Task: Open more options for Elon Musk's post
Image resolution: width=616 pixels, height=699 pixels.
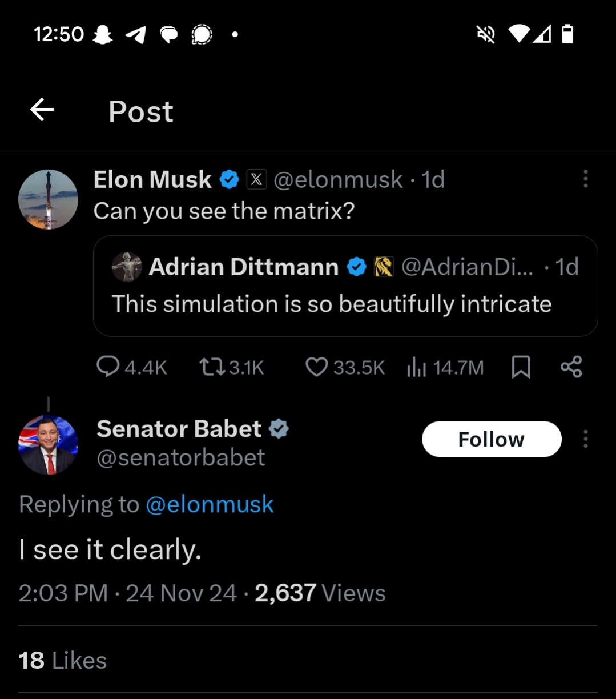Action: (585, 179)
